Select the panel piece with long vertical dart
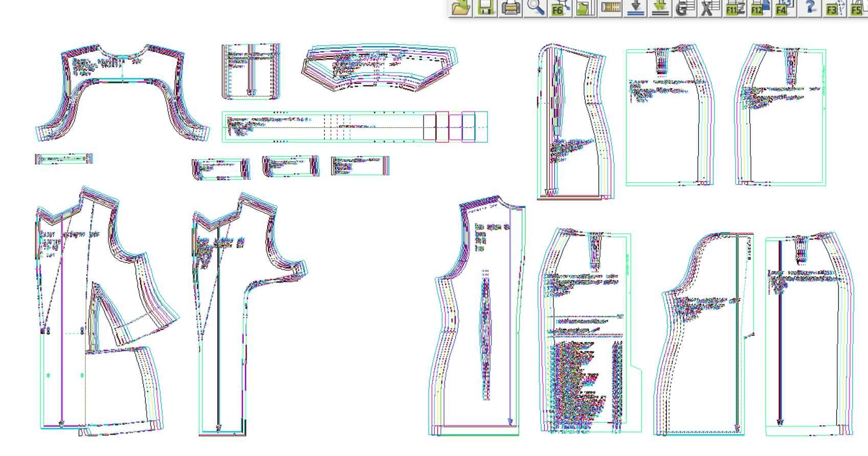The height and width of the screenshot is (456, 868). coord(477,315)
